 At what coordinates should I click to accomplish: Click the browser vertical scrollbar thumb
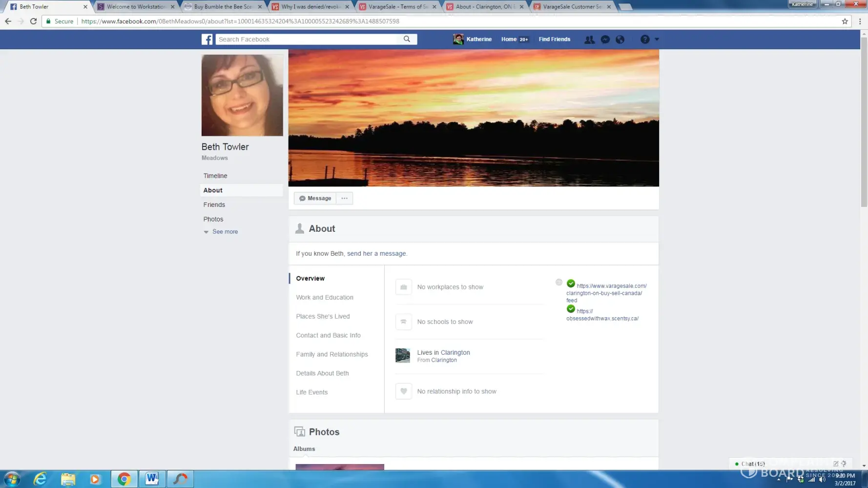864,122
